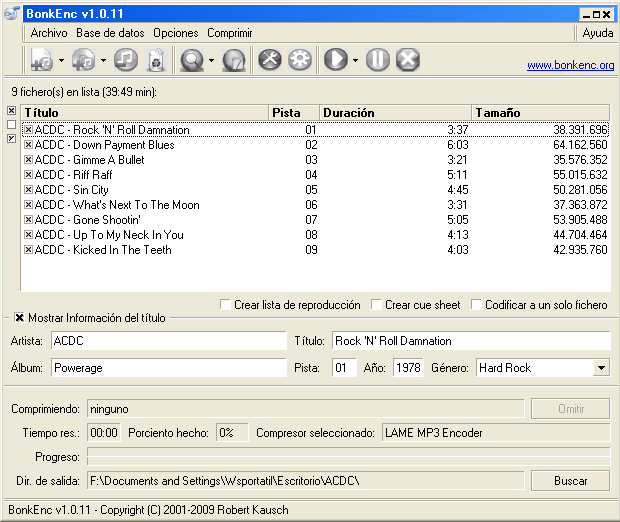The width and height of the screenshot is (620, 522).
Task: Open the Base de datos menu
Action: pyautogui.click(x=110, y=33)
